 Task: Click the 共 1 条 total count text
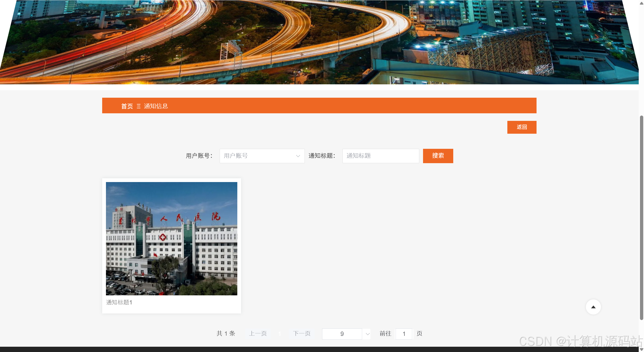226,334
